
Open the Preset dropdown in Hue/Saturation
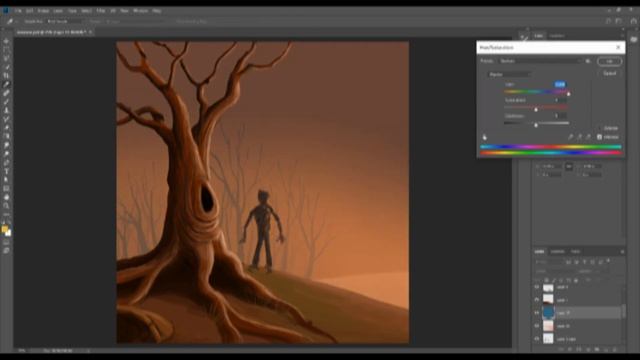pos(540,61)
